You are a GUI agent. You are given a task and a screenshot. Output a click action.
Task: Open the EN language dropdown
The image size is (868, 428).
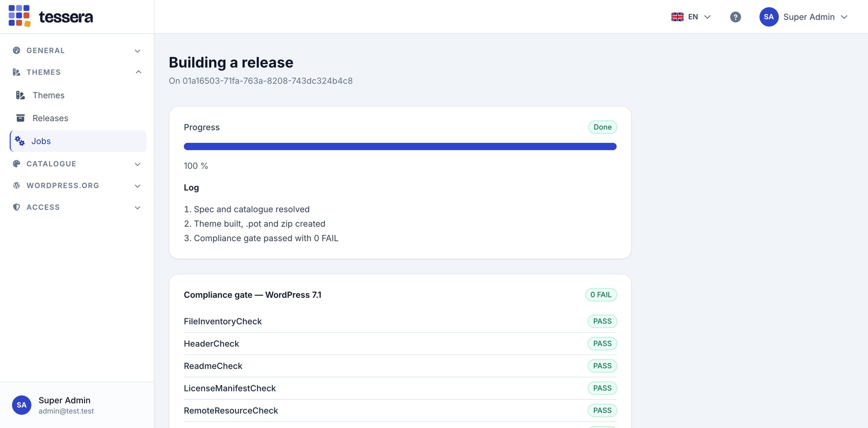(691, 17)
